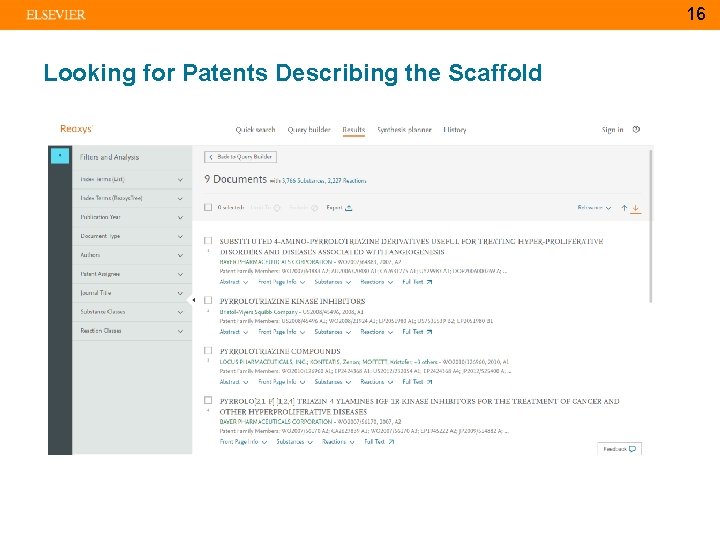720x540 pixels.
Task: Open Full Text for Pyrrolotriazine Compounds
Action: 417,382
